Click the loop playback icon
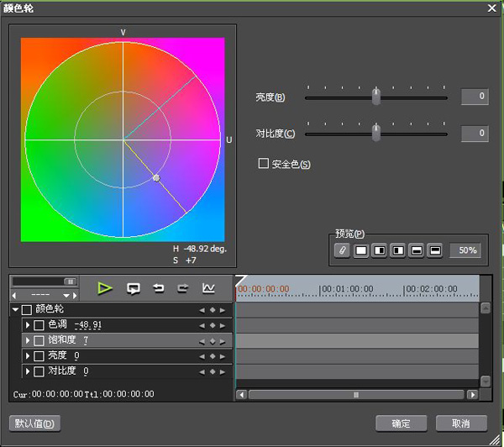The height and width of the screenshot is (447, 504). click(x=133, y=288)
